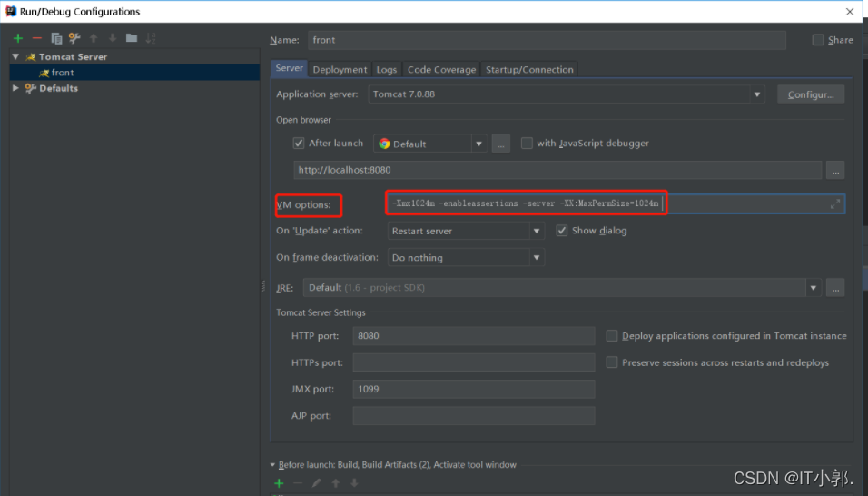Viewport: 868px width, 496px height.
Task: Click the localhost:8080 URL field
Action: click(x=557, y=170)
